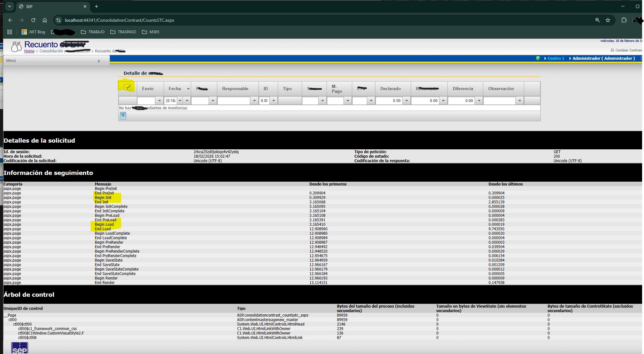Click the Declarado filter value field
This screenshot has height=354, width=644.
coord(389,101)
